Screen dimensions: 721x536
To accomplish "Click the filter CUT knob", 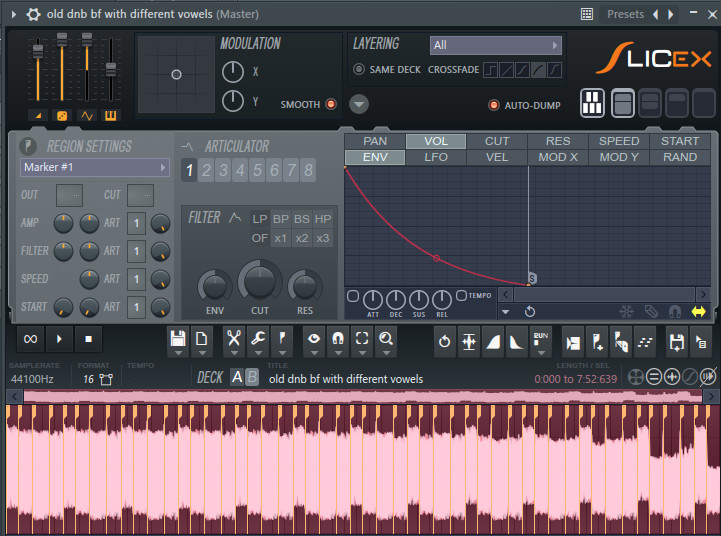I will click(x=259, y=280).
